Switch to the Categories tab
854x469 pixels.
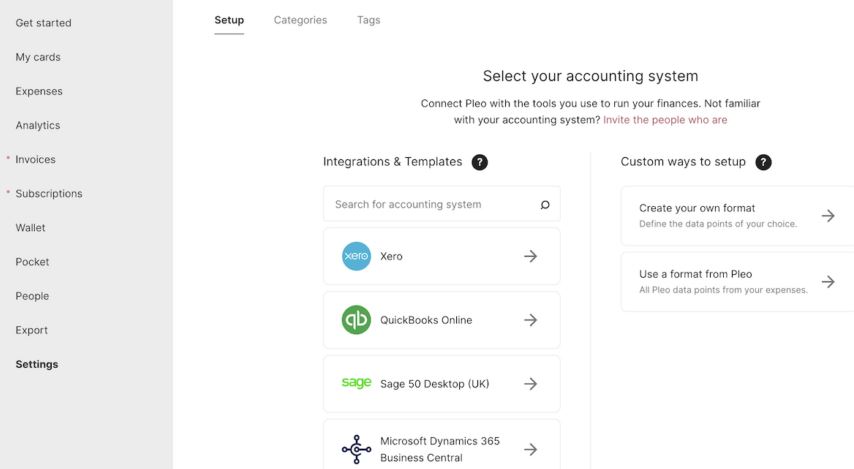click(300, 20)
